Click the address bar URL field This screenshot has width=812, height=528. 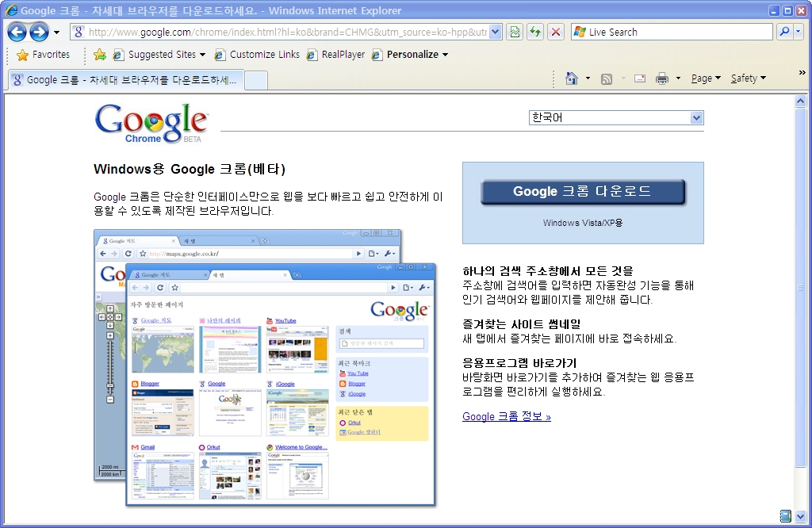[x=286, y=32]
